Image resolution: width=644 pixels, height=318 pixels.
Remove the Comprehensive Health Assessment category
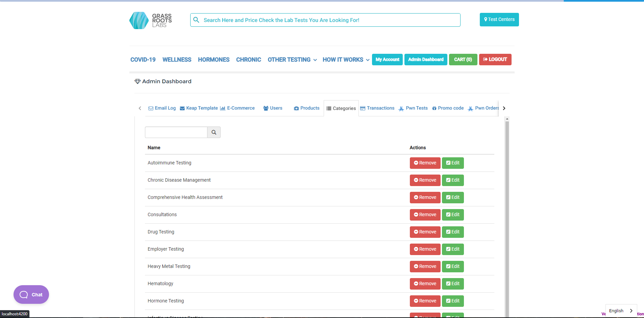425,198
